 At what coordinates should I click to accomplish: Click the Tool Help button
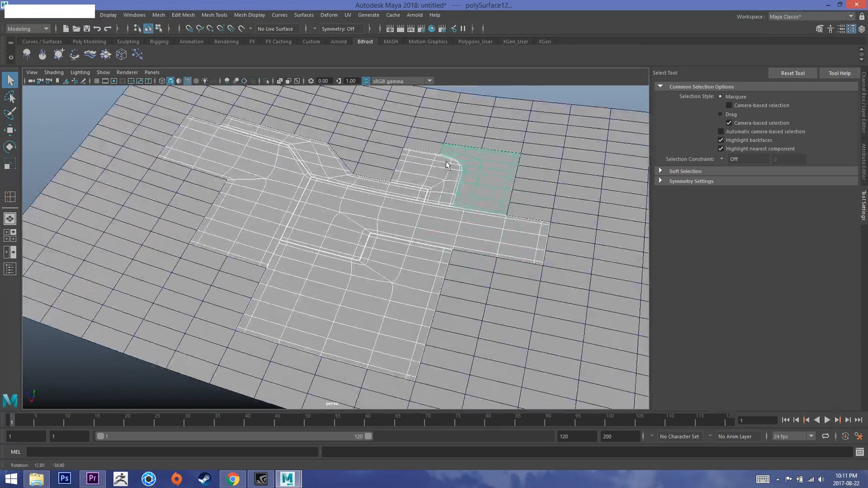coord(839,73)
